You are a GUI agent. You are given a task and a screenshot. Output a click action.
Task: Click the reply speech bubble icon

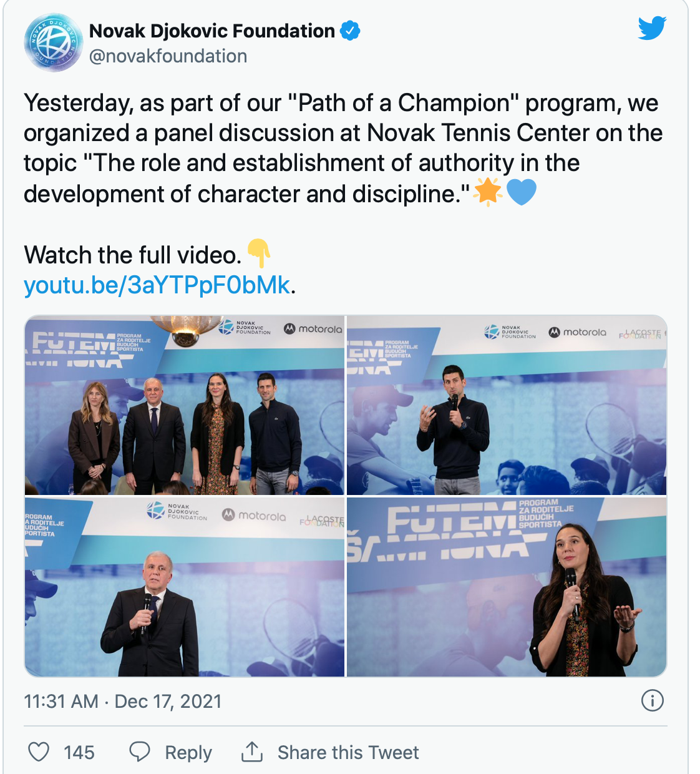(139, 752)
